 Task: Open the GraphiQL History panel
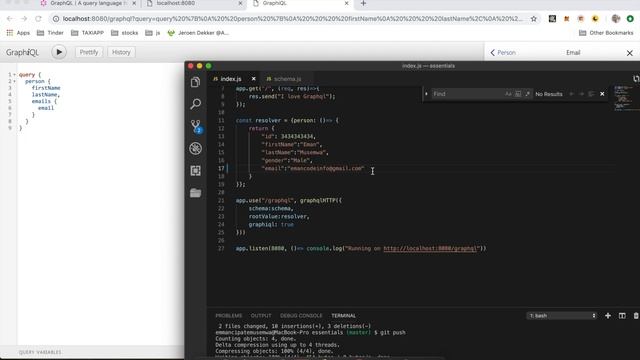click(x=121, y=52)
